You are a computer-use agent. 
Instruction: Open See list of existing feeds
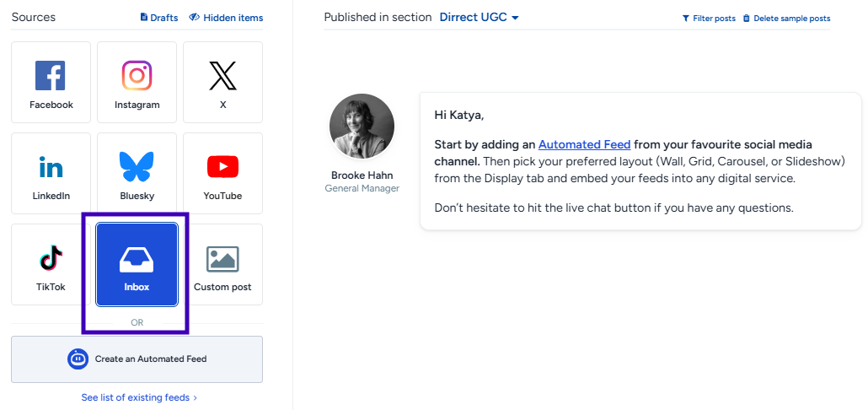click(139, 397)
